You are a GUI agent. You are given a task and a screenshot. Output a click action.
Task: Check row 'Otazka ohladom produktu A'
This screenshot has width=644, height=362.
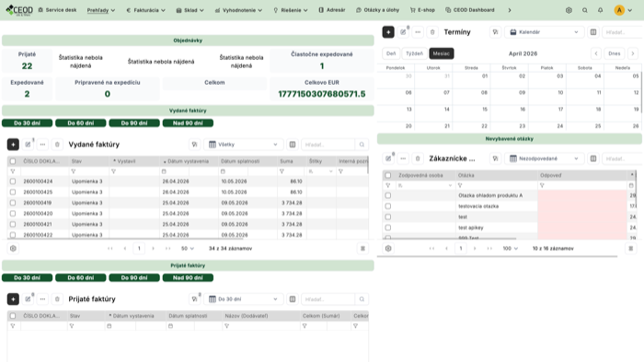coord(387,195)
